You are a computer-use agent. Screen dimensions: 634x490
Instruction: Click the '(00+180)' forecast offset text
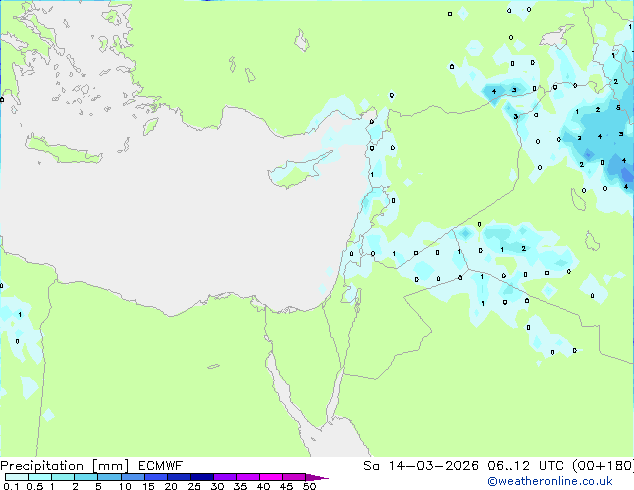coord(603,466)
